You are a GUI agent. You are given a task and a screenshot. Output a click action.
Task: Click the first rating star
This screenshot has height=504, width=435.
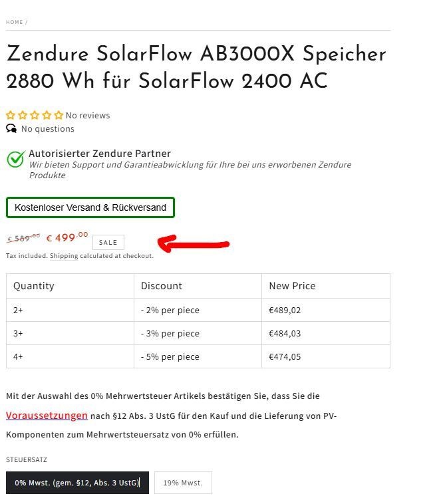pos(11,115)
